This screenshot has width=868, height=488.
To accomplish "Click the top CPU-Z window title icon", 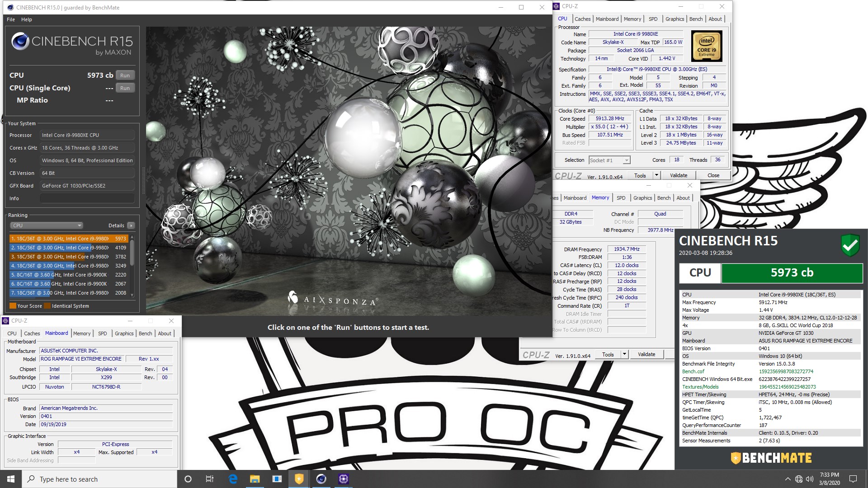I will coord(557,6).
